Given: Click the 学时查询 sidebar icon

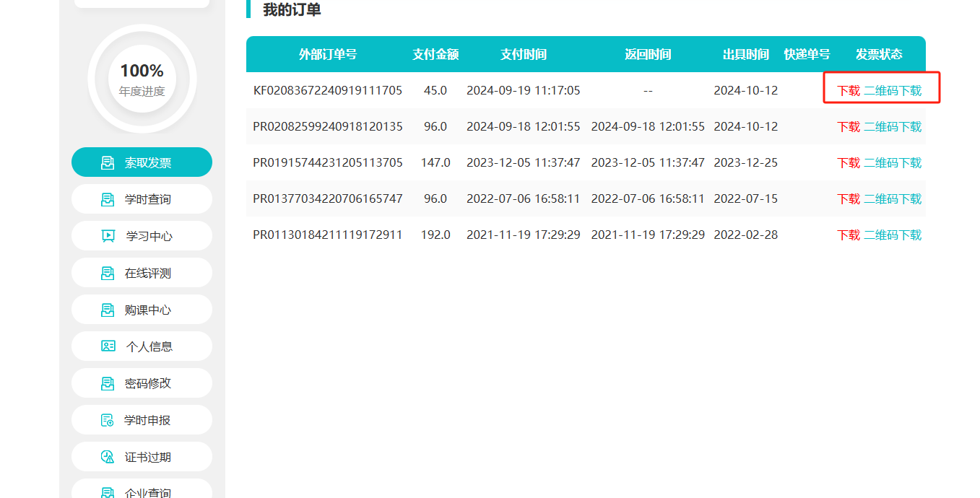Looking at the screenshot, I should 108,199.
